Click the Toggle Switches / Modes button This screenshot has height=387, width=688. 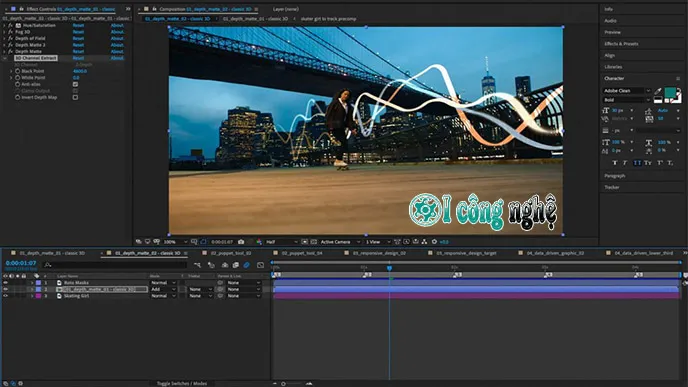[182, 383]
